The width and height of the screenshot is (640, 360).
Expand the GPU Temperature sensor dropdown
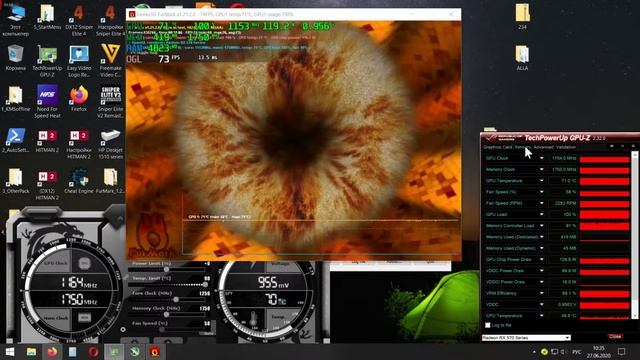point(542,180)
